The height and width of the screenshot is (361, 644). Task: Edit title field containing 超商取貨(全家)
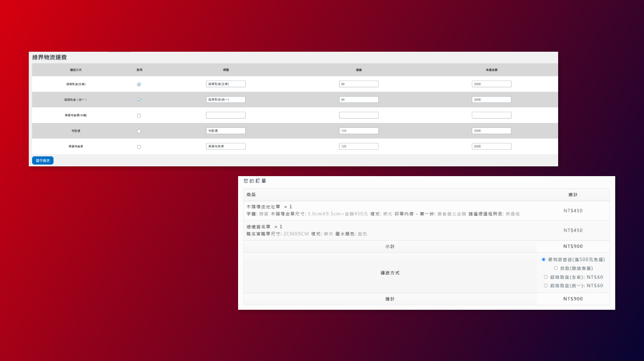226,84
